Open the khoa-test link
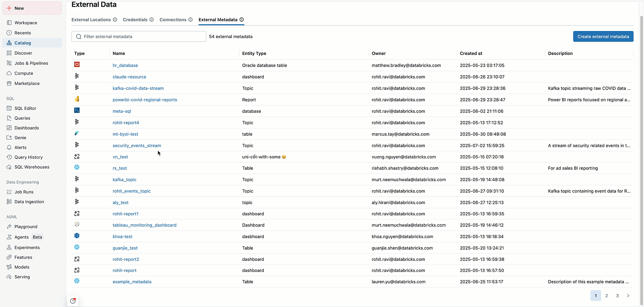The height and width of the screenshot is (307, 644). (x=122, y=237)
